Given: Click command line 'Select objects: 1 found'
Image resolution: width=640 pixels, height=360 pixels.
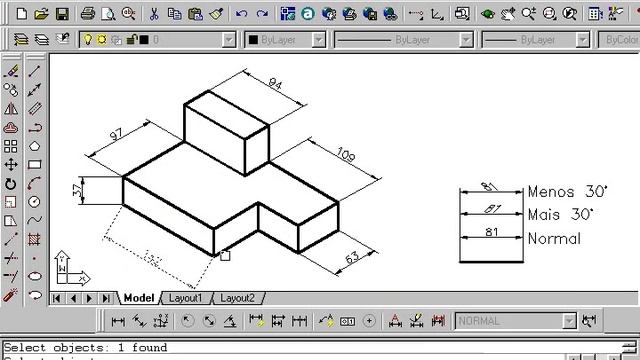Looking at the screenshot, I should tap(85, 348).
